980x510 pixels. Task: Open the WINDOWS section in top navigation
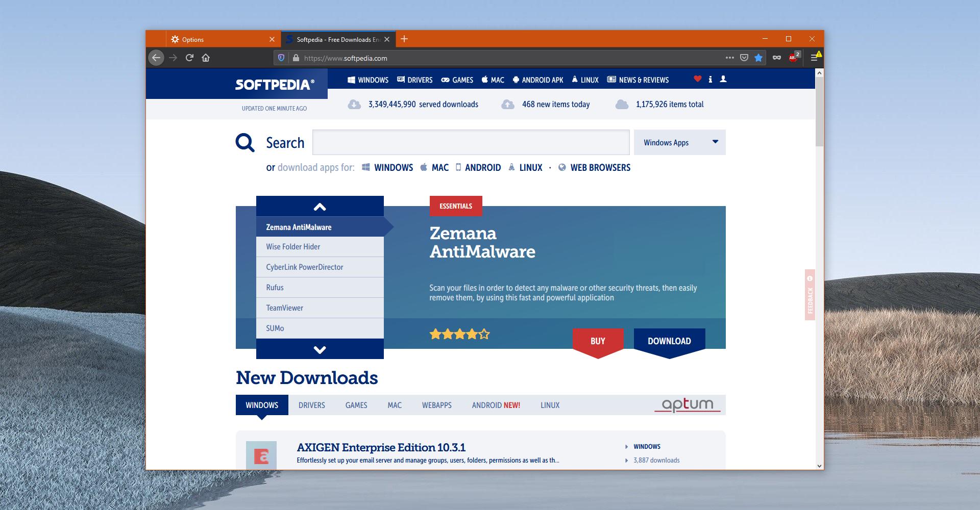[368, 80]
